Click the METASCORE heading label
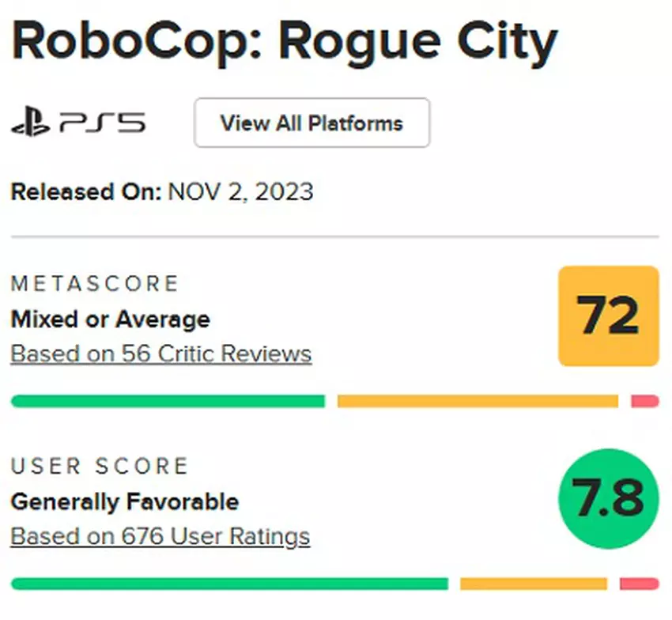 pos(95,283)
